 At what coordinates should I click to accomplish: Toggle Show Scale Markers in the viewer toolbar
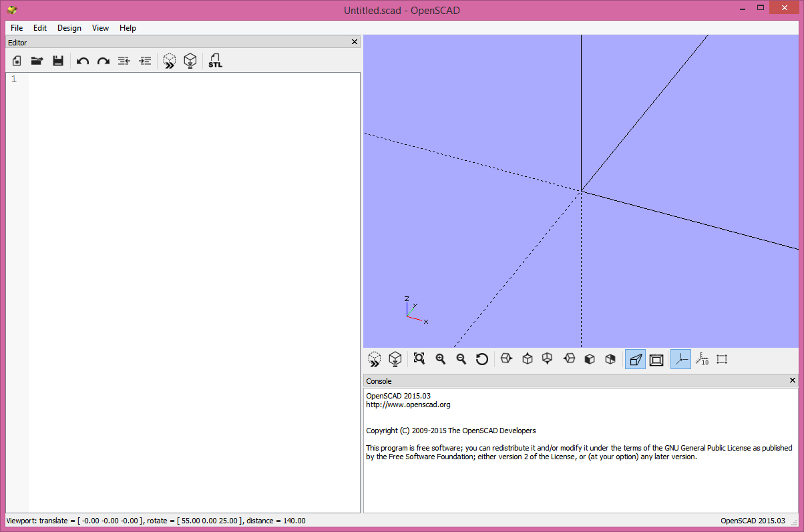coord(702,359)
